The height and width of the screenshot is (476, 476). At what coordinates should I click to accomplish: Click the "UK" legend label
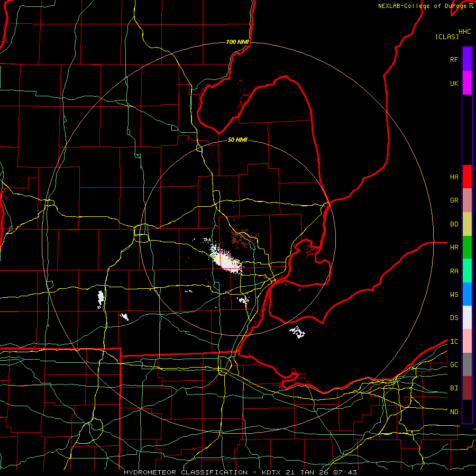pos(454,83)
